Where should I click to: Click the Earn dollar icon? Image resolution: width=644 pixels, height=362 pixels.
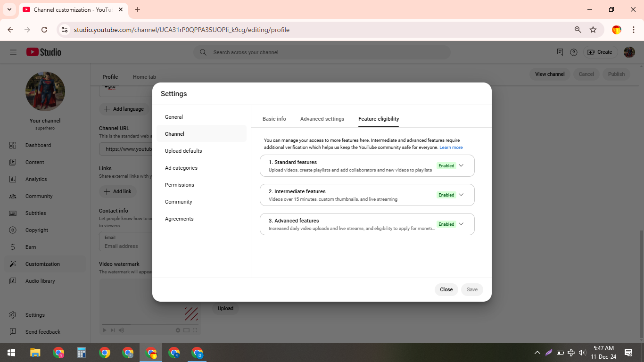(13, 247)
